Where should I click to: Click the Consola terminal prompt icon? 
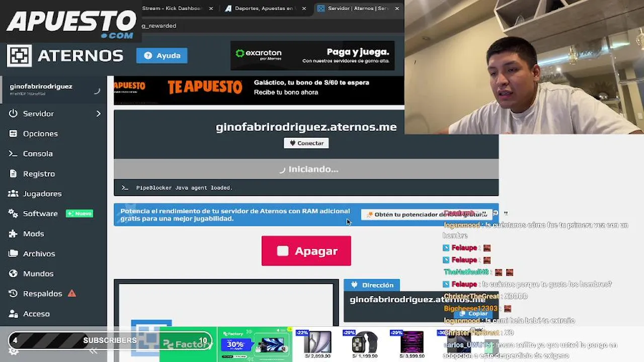click(x=13, y=154)
